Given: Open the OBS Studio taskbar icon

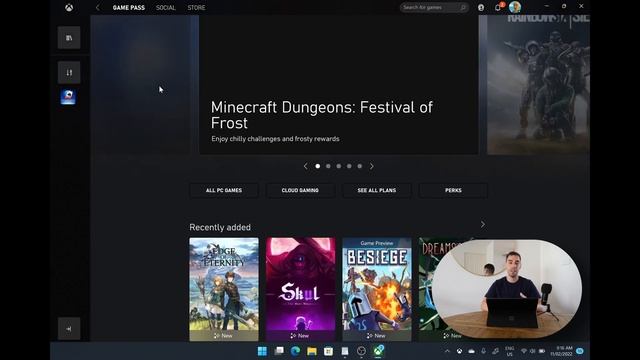Looking at the screenshot, I should tap(361, 351).
